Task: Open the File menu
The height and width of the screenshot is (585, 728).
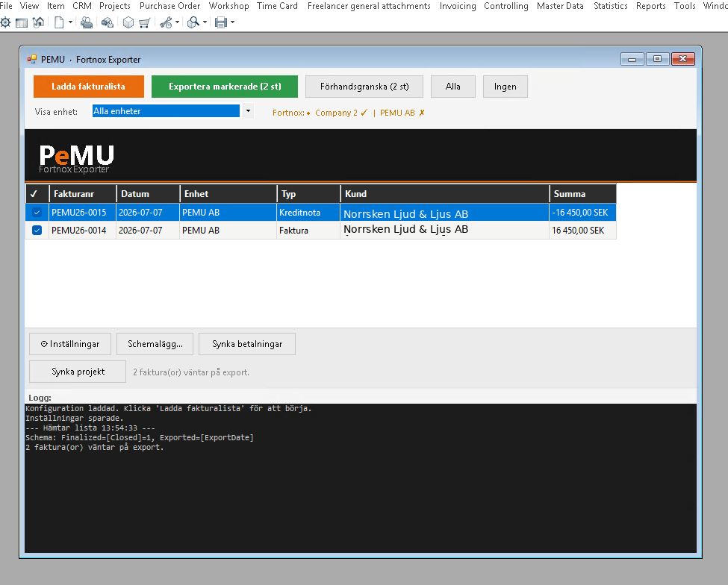Action: tap(6, 6)
